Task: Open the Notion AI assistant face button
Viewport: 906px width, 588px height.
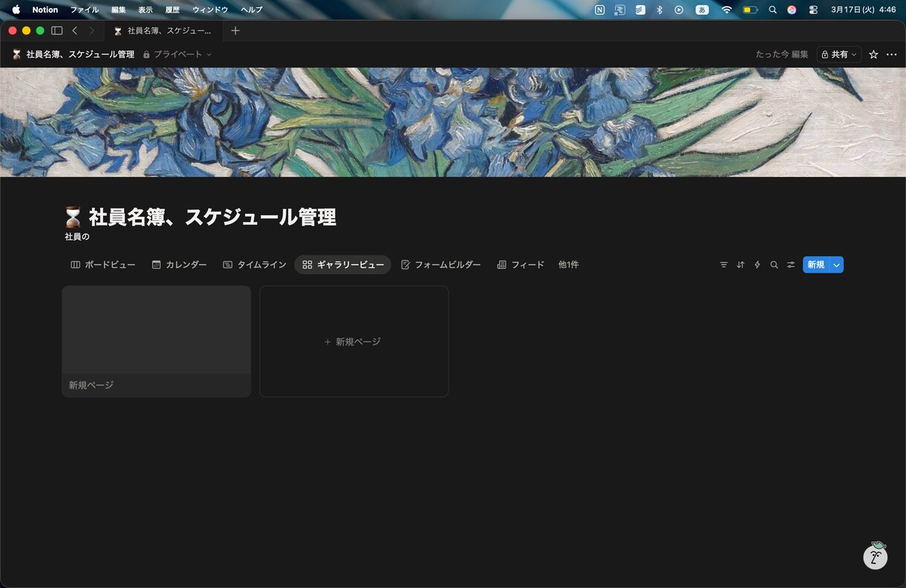Action: (x=876, y=555)
